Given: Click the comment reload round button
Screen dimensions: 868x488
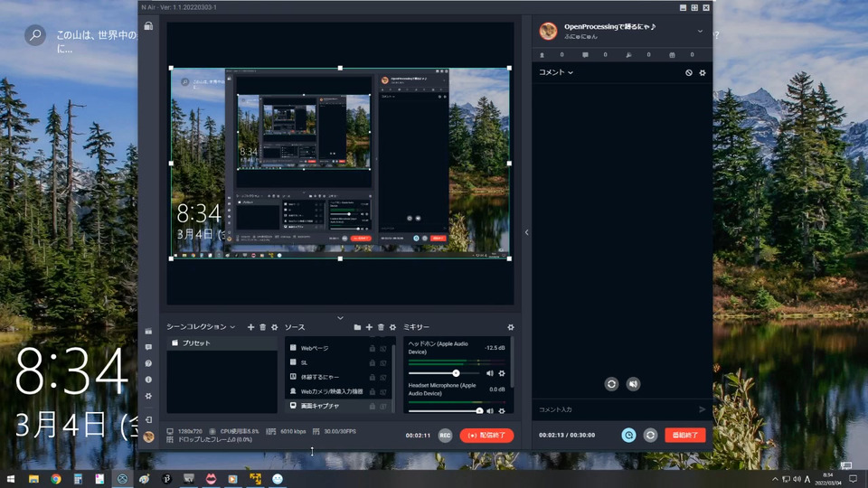Looking at the screenshot, I should [611, 383].
